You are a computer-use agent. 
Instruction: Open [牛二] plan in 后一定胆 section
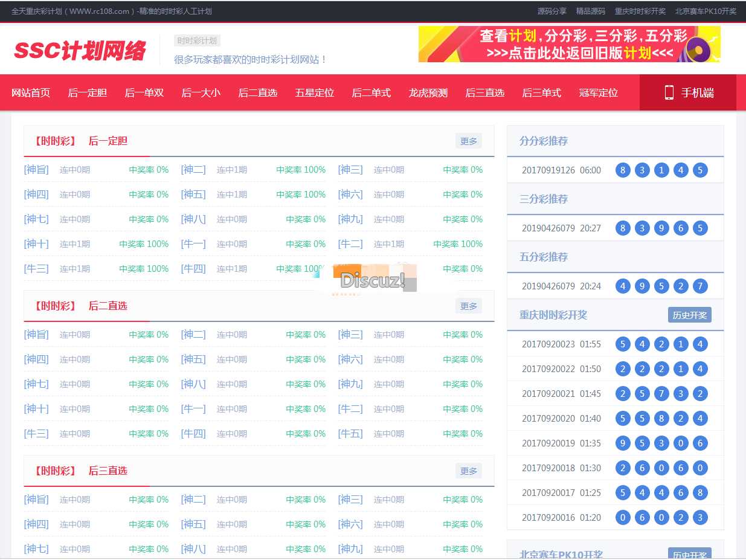[x=350, y=244]
